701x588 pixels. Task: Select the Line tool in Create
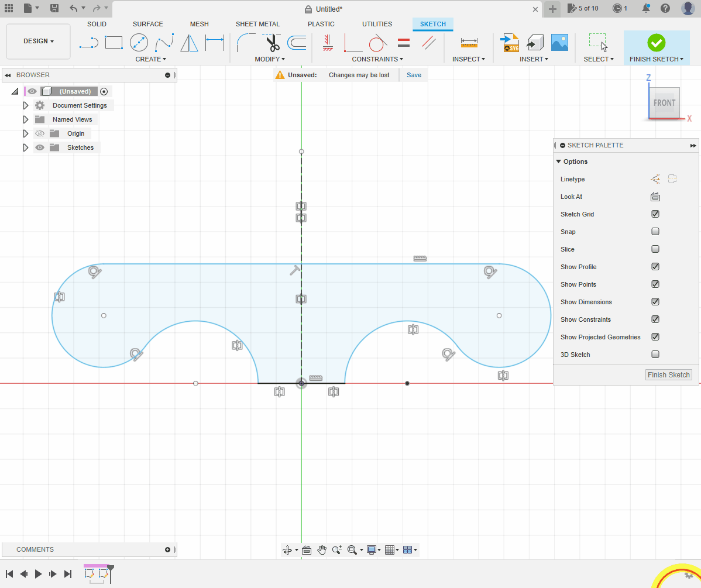click(x=89, y=42)
